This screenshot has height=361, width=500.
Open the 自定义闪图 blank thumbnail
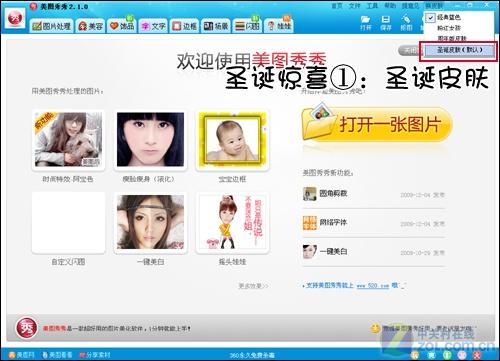coord(68,222)
